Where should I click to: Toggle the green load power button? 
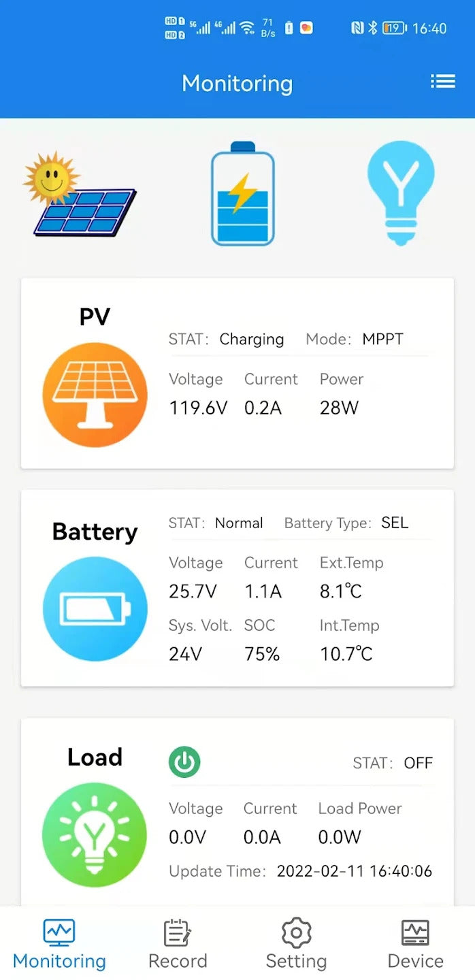184,763
